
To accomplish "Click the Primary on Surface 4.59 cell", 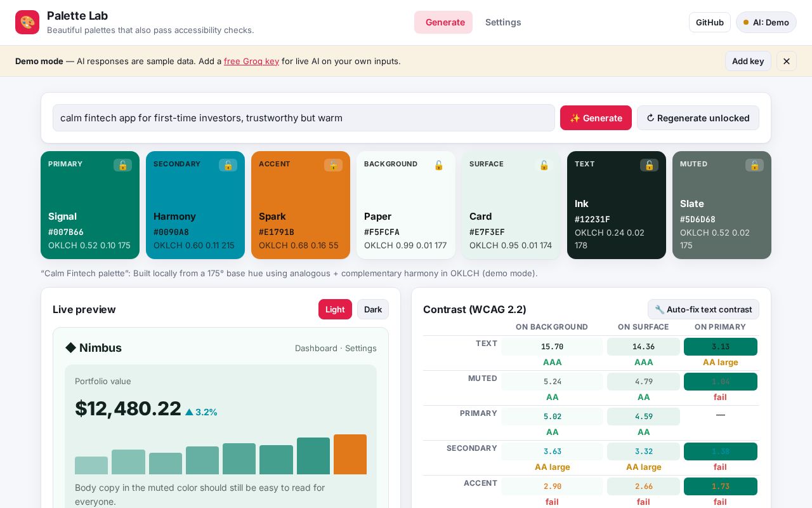I will (643, 417).
